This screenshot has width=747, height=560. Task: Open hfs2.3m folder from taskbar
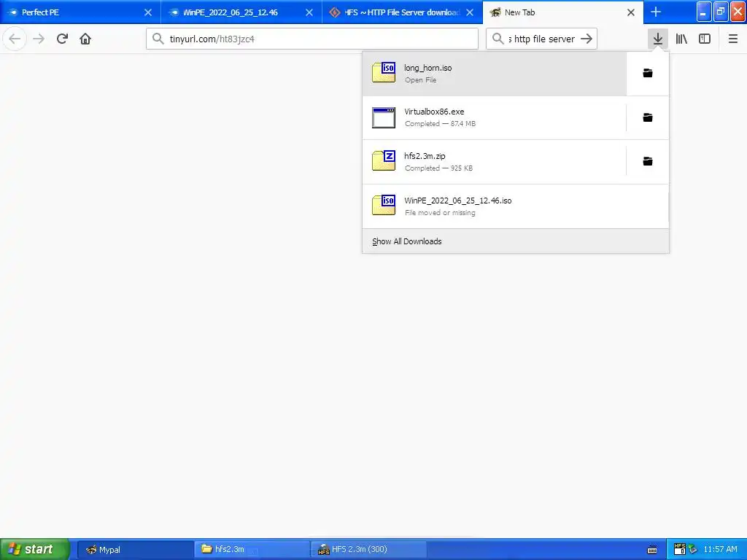[252, 550]
